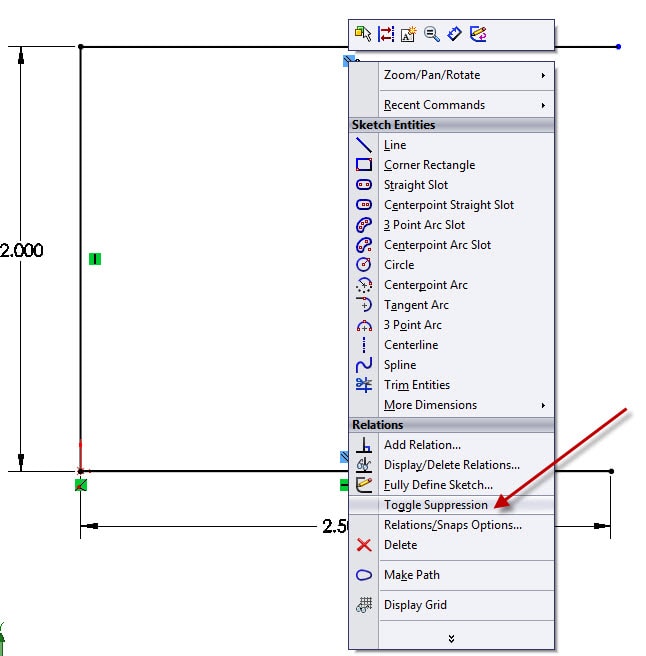646x656 pixels.
Task: Click the 2.000 vertical dimension value
Action: point(21,250)
